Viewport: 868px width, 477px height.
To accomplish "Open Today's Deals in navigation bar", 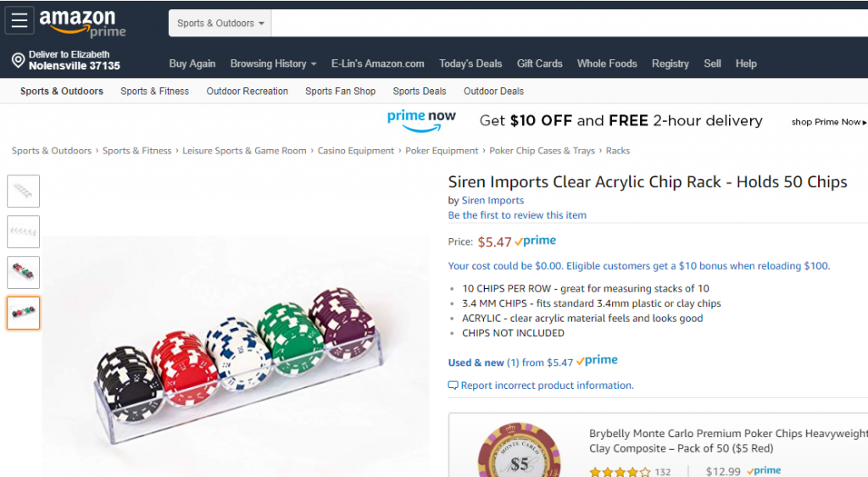I will (x=470, y=64).
